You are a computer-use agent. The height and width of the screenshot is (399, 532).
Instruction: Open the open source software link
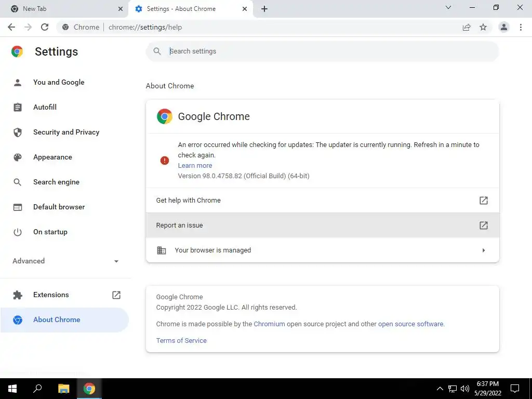tap(410, 324)
